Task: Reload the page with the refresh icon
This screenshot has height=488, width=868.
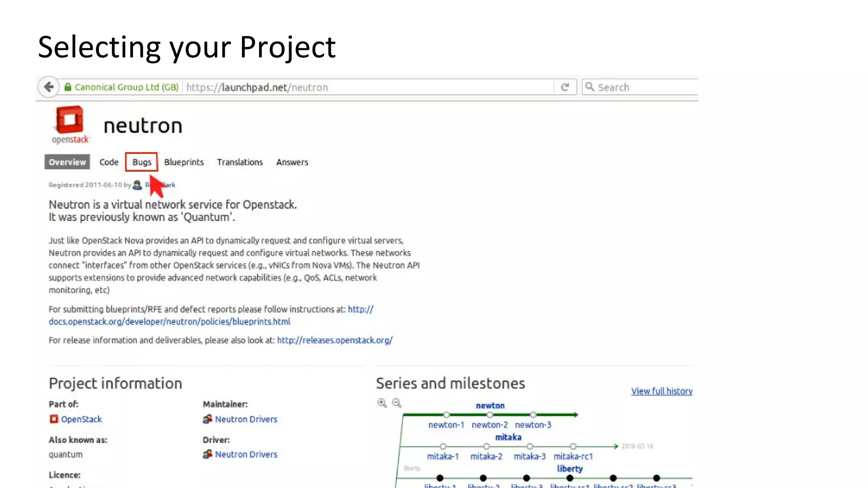Action: [x=565, y=87]
